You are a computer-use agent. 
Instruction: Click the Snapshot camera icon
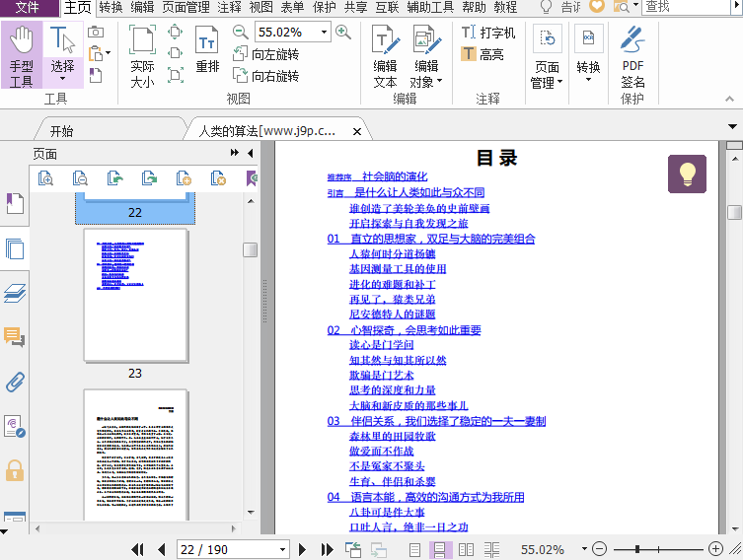coord(96,32)
